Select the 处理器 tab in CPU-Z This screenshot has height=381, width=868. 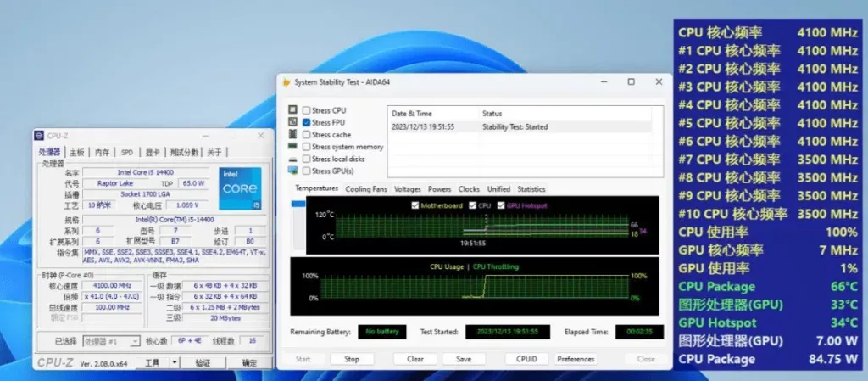[49, 152]
